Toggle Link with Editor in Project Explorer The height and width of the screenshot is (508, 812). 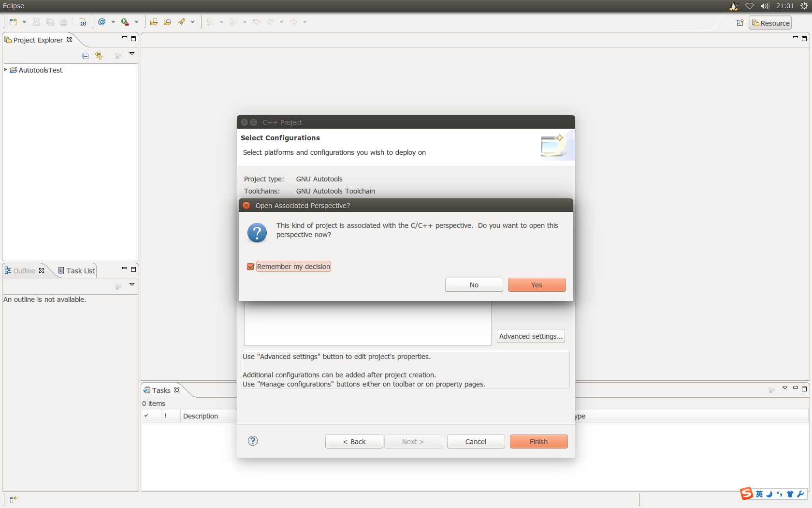point(99,56)
